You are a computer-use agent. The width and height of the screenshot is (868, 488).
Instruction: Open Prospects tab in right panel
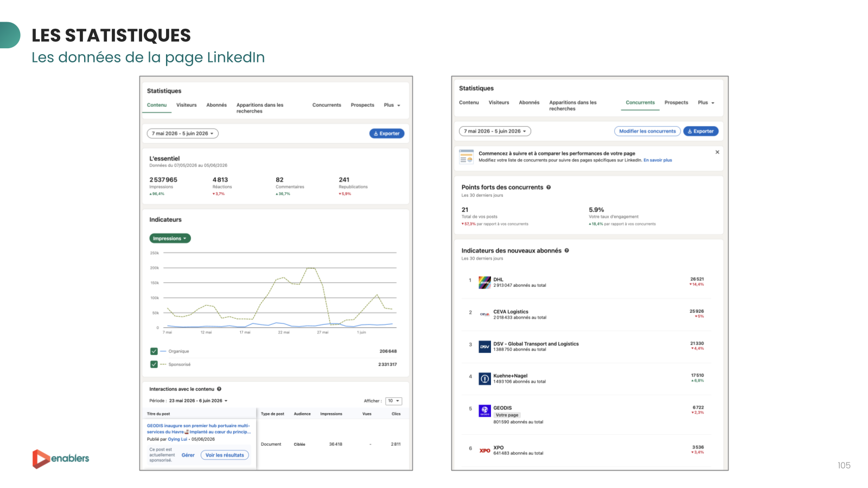(676, 102)
